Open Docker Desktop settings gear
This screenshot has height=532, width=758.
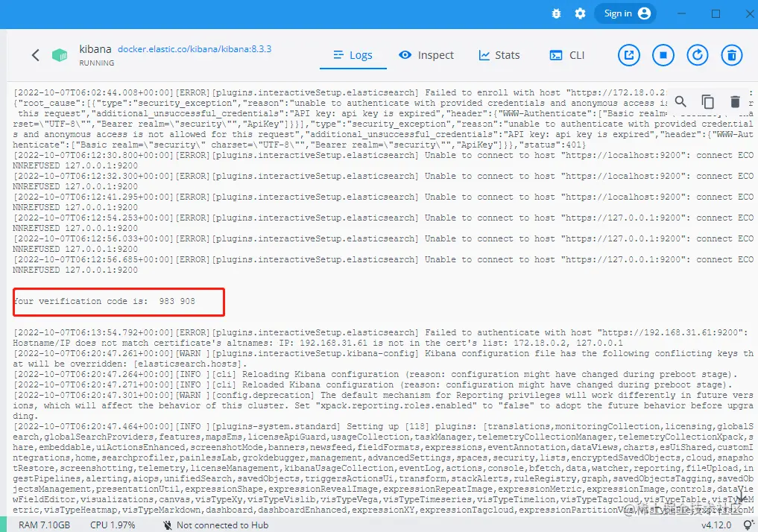pyautogui.click(x=580, y=13)
